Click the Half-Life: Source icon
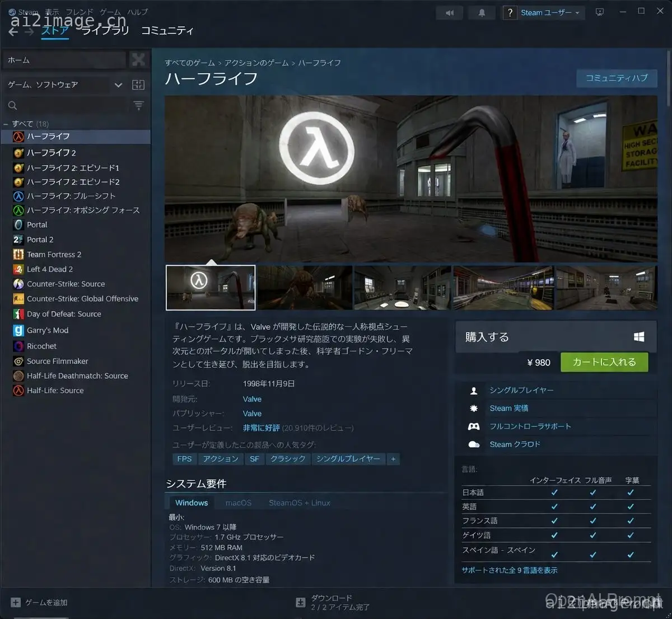672x619 pixels. (18, 391)
